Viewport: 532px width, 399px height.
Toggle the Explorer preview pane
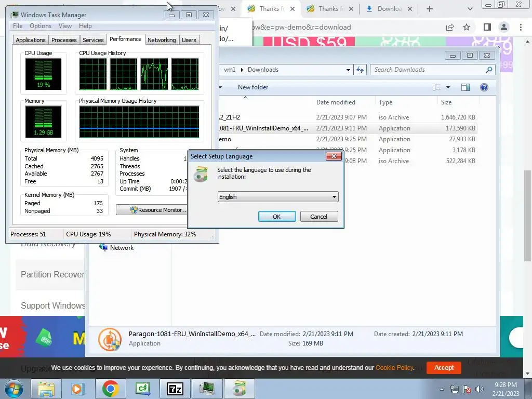[x=465, y=87]
